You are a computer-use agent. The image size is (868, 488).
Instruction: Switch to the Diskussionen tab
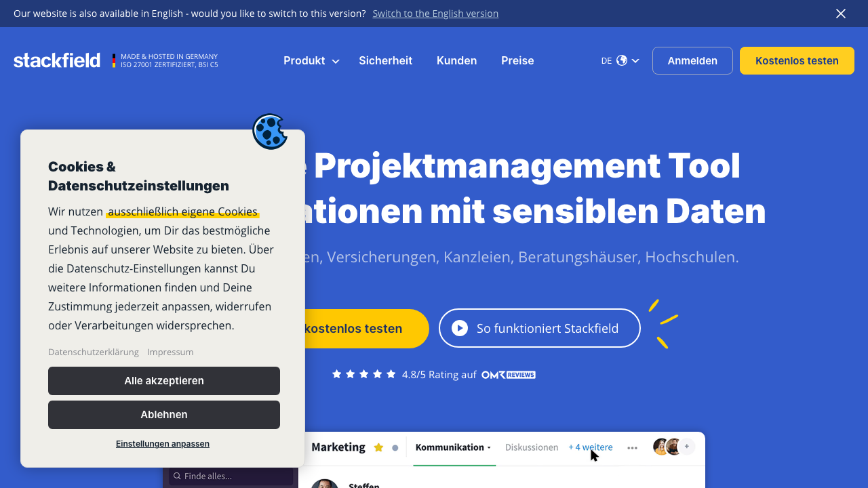(x=532, y=447)
